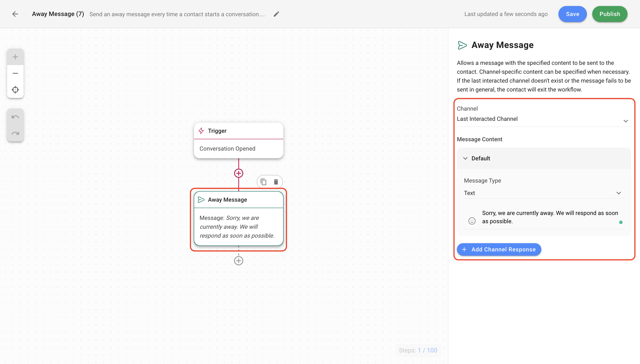Duplicate the Away Message step
This screenshot has width=640, height=364.
coord(263,182)
